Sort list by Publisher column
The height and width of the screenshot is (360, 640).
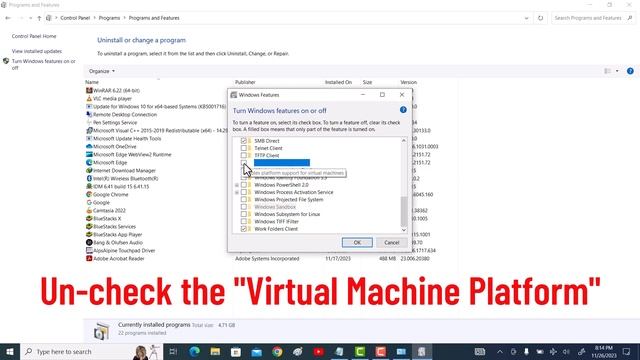pos(245,82)
